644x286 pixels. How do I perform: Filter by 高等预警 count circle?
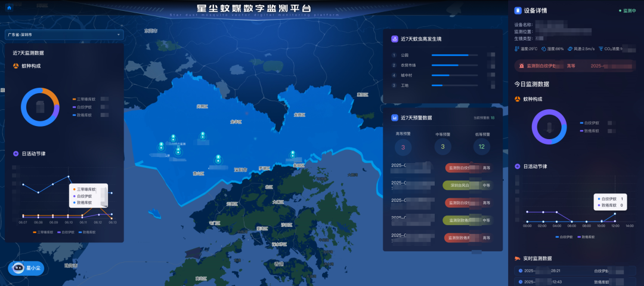(403, 147)
